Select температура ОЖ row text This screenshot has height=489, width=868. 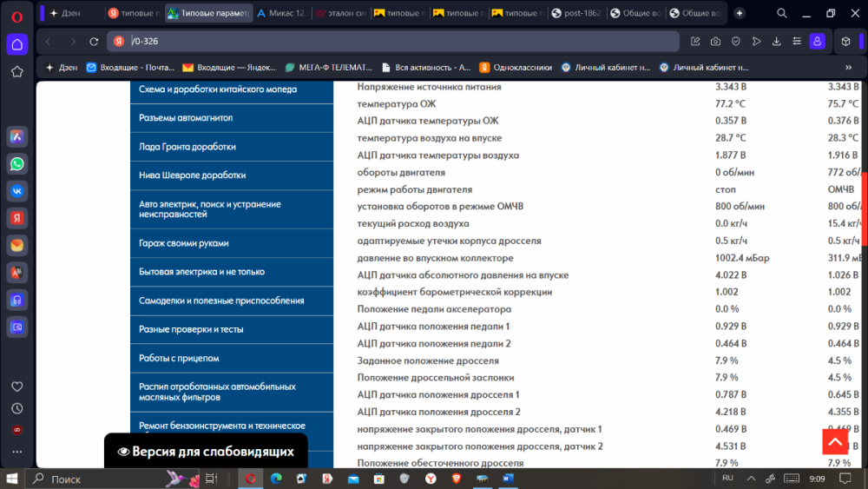[397, 104]
